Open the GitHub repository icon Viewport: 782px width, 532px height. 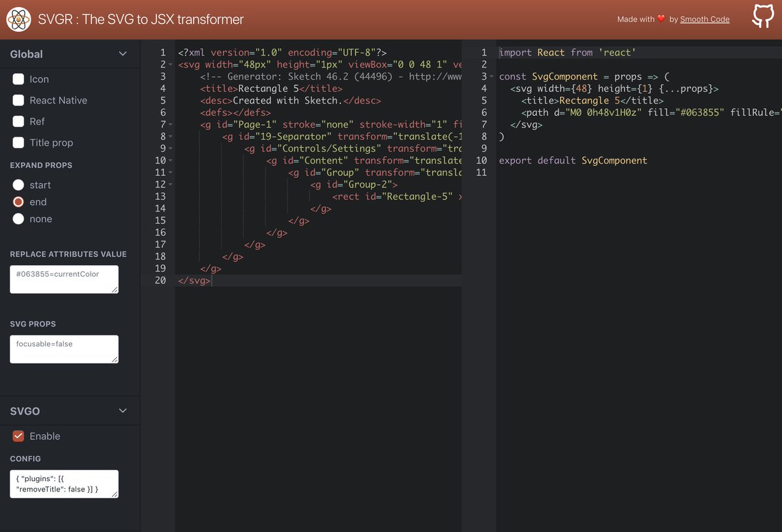762,17
